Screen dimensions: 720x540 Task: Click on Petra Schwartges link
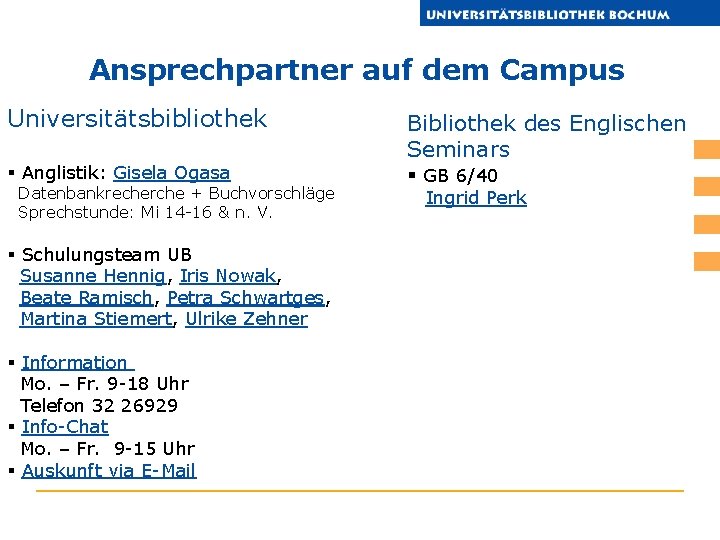coord(246,298)
